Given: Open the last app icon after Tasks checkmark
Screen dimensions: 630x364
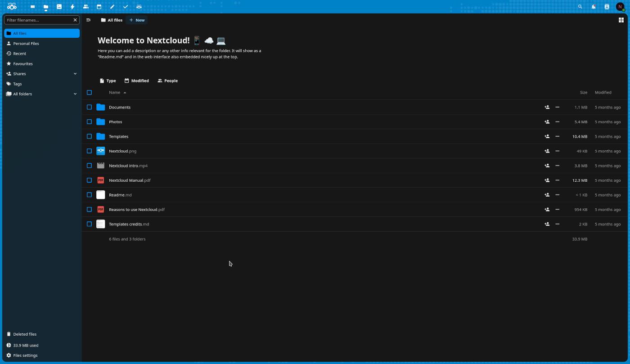Looking at the screenshot, I should pos(139,7).
